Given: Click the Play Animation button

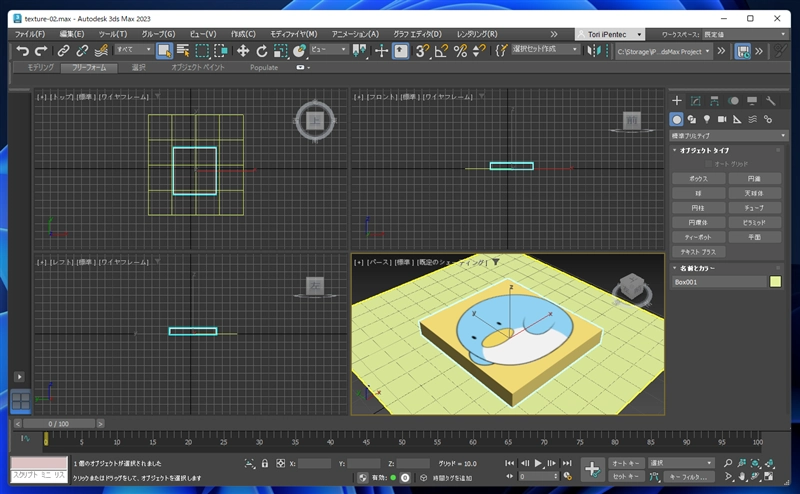Looking at the screenshot, I should [x=538, y=463].
